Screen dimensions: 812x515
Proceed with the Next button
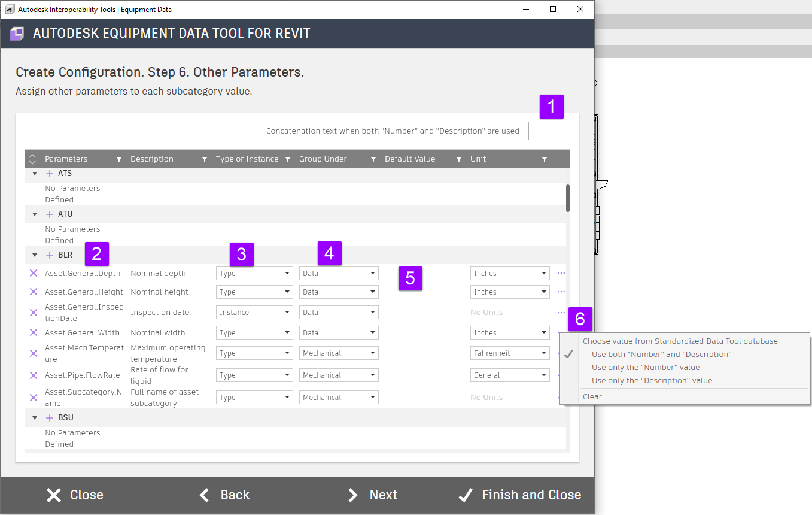point(372,495)
